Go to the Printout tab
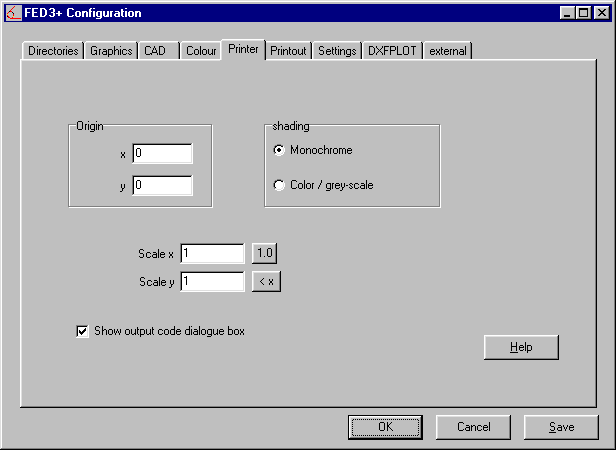The image size is (616, 450). [288, 51]
